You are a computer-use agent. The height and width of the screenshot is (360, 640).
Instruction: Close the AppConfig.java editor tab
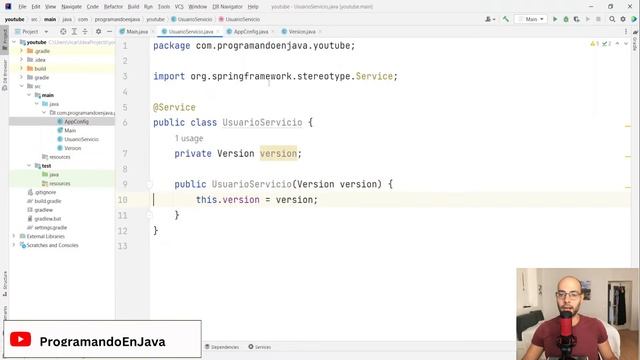click(x=273, y=32)
